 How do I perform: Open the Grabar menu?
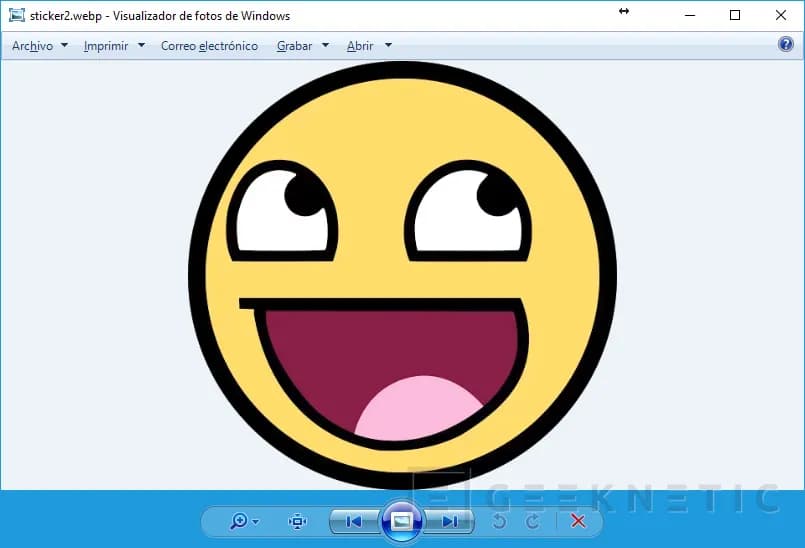pos(295,46)
